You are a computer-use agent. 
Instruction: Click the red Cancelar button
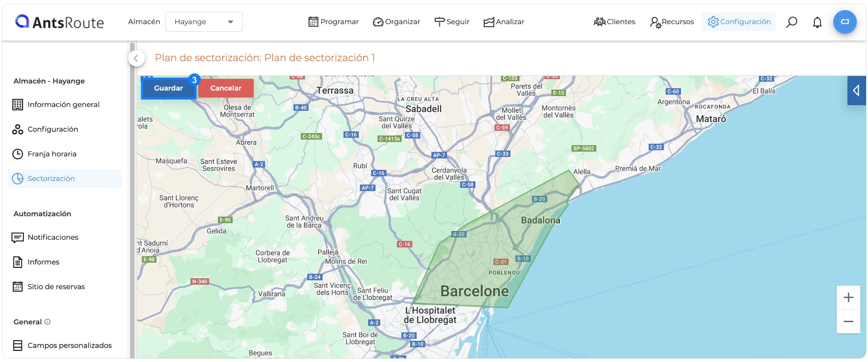(x=226, y=88)
